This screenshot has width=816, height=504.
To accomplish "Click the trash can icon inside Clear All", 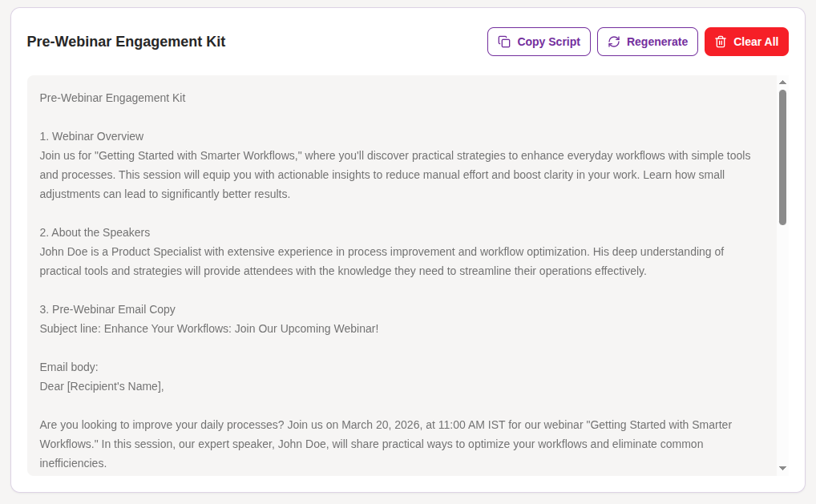I will point(722,41).
